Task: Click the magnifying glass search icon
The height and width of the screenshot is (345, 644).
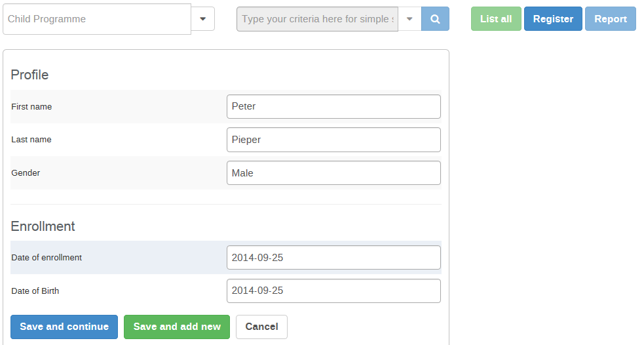Action: [x=435, y=19]
